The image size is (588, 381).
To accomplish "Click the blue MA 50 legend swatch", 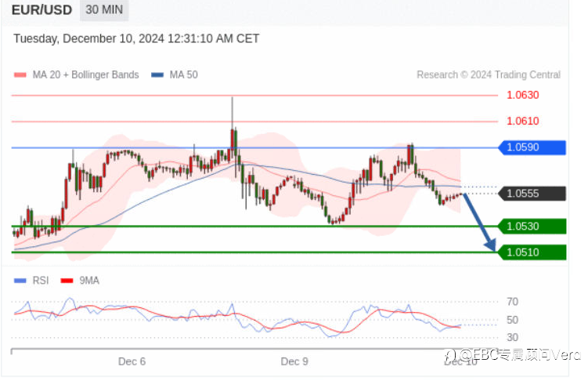I will tap(157, 75).
